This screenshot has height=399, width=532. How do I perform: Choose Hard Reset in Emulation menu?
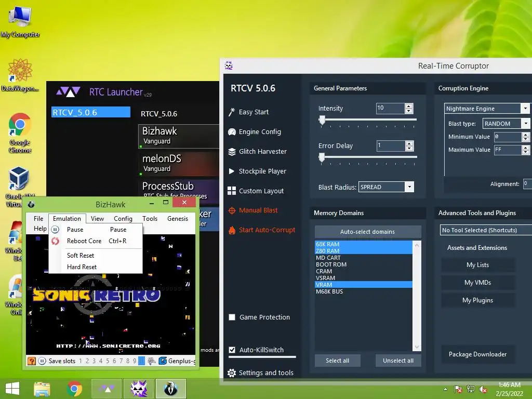pyautogui.click(x=96, y=267)
